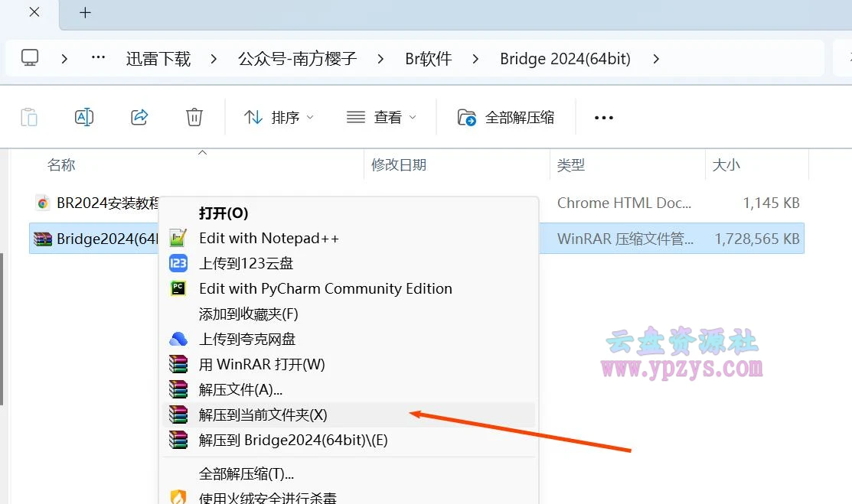Open a new tab with the + button
852x504 pixels.
tap(85, 12)
